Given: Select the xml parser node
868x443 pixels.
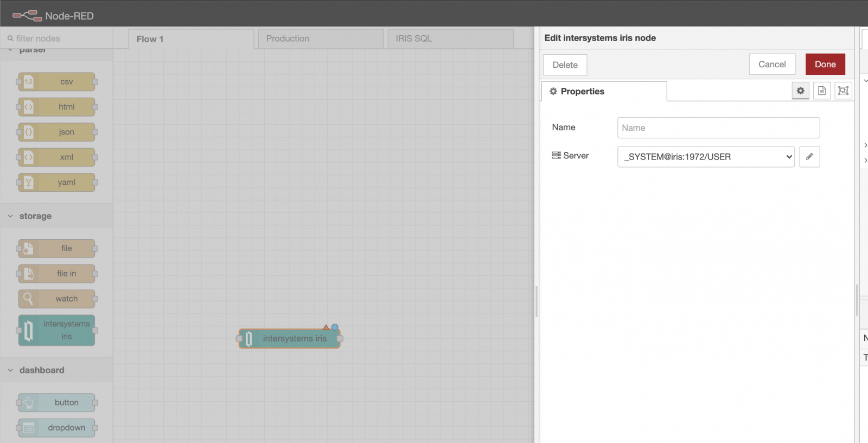Looking at the screenshot, I should point(56,157).
